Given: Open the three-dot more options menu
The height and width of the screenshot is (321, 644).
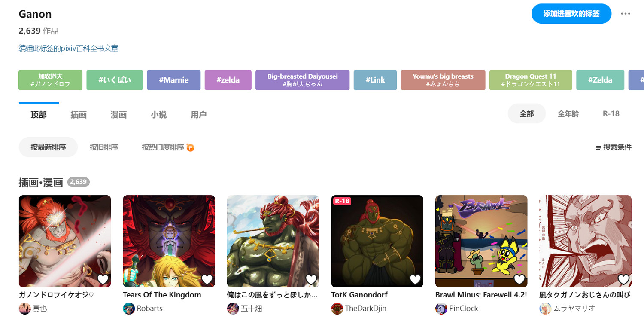Looking at the screenshot, I should coord(626,14).
